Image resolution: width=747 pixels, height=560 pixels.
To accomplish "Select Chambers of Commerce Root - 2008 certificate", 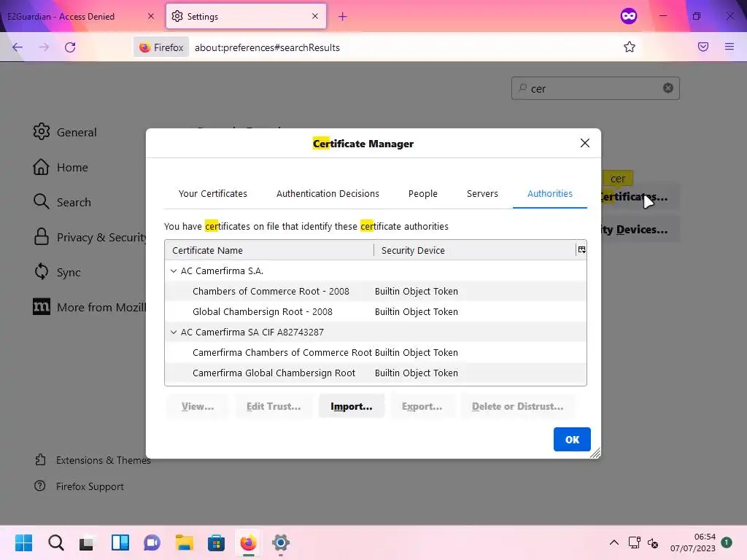I will 376,291.
